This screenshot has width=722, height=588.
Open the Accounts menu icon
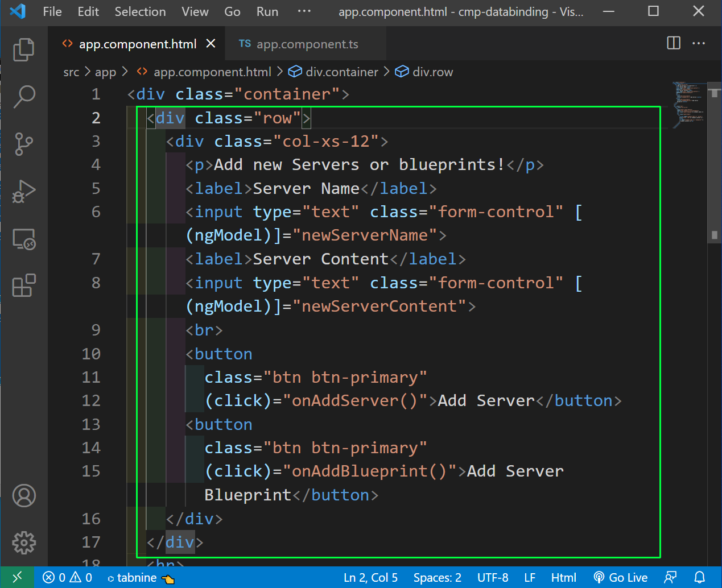(24, 496)
